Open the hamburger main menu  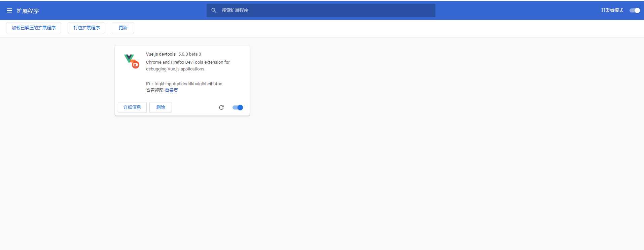click(x=9, y=10)
